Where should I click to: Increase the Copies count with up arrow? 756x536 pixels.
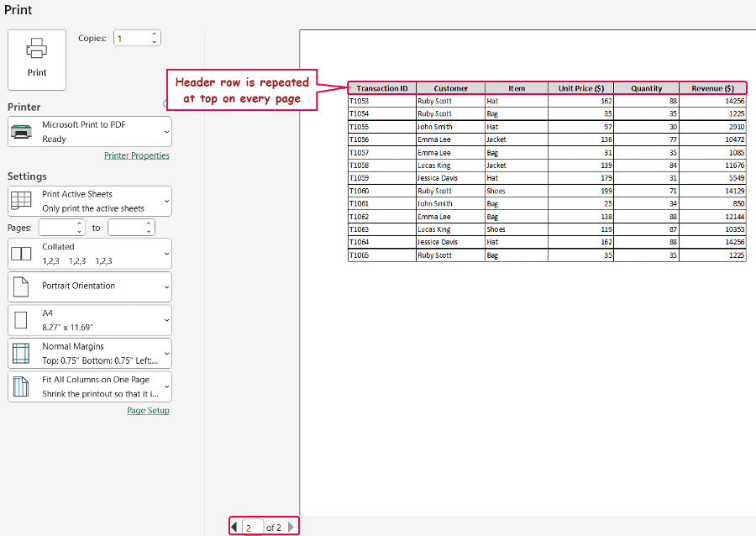coord(155,34)
